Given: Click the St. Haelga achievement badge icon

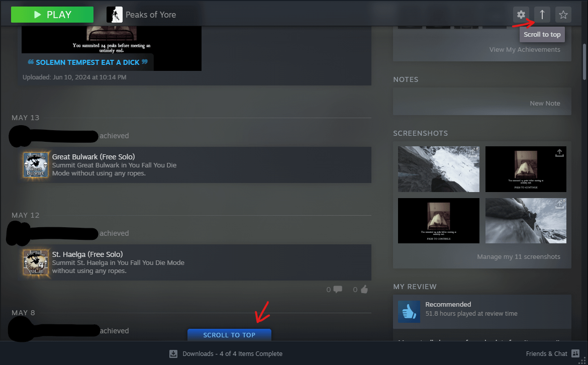Looking at the screenshot, I should [36, 262].
